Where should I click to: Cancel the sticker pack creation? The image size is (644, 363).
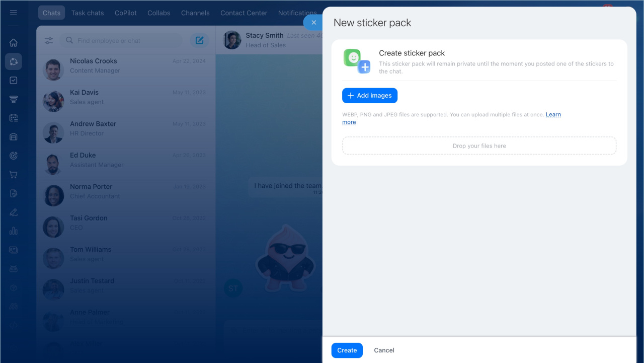click(x=384, y=350)
